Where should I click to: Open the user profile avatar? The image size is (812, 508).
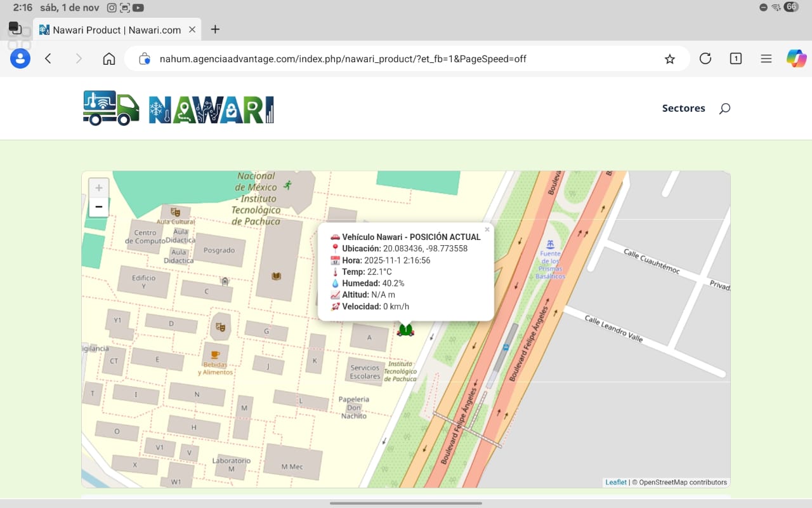(x=20, y=59)
